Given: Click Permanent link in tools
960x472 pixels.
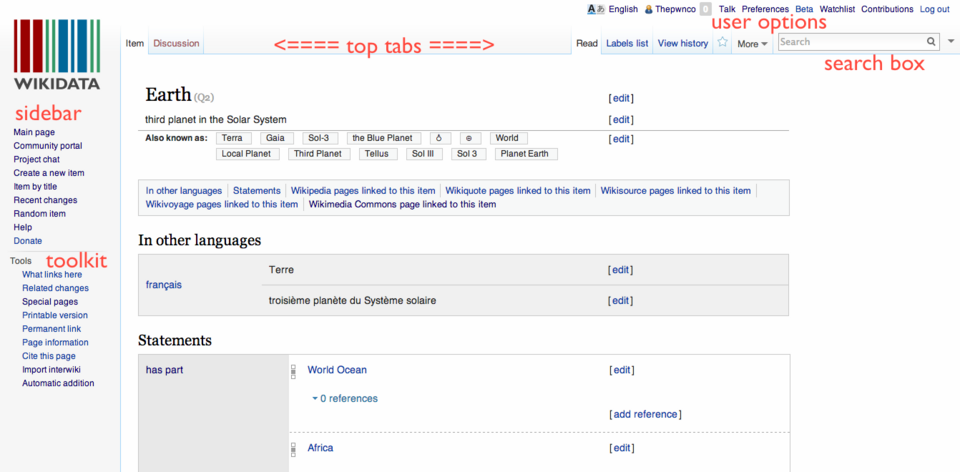Looking at the screenshot, I should click(x=51, y=329).
